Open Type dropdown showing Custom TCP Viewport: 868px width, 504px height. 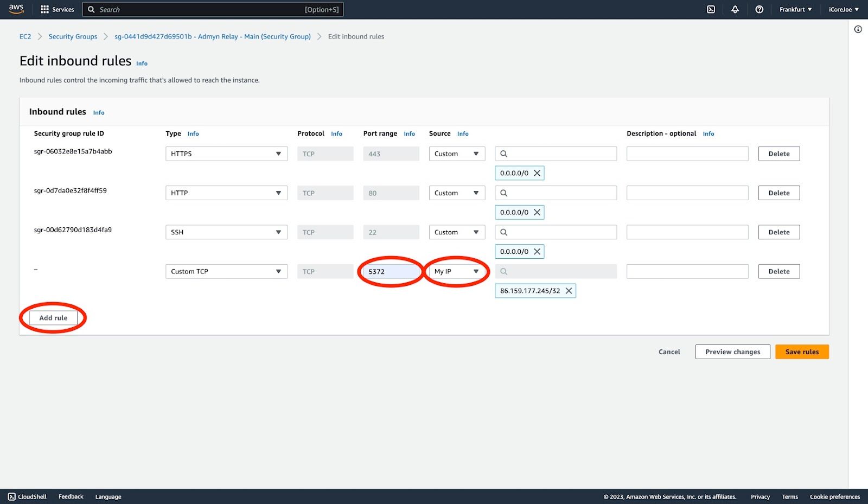click(x=226, y=271)
